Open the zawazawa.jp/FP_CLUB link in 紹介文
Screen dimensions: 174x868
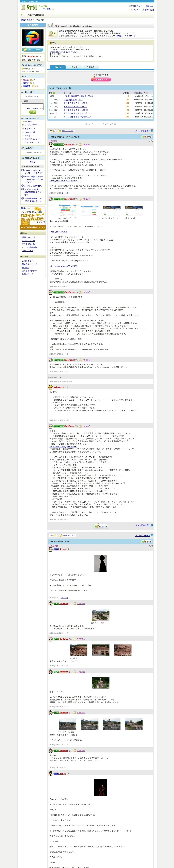63,52
